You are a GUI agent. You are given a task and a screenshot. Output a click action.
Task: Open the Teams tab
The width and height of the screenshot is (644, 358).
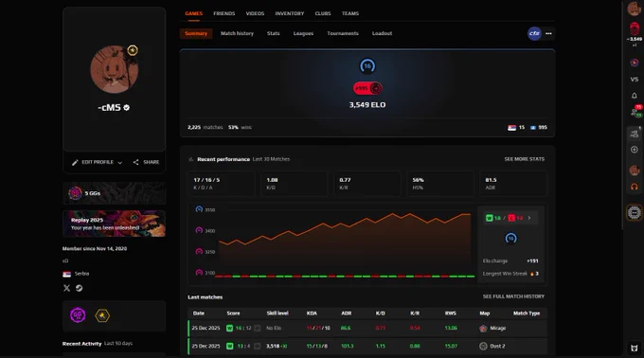pos(350,13)
